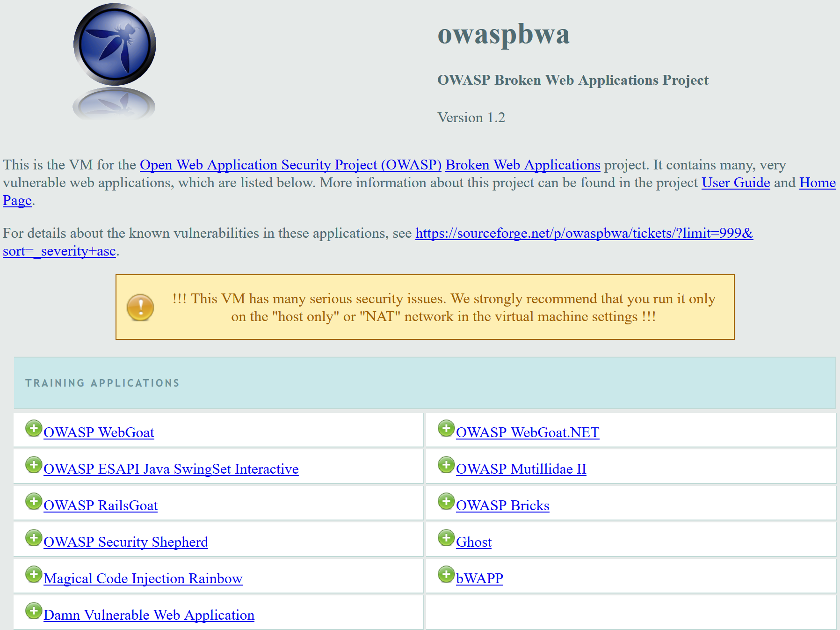Expand the OWASP WebGoat plus icon
This screenshot has width=840, height=630.
34,428
